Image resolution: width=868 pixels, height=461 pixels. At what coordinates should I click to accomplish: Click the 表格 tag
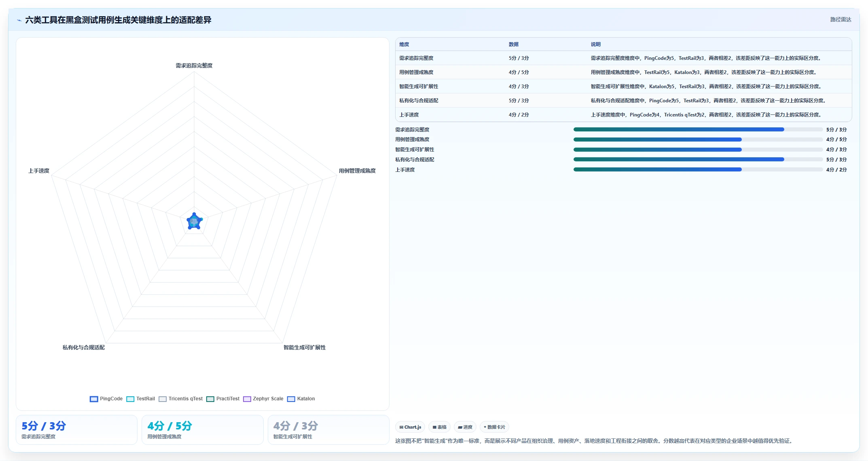(439, 427)
